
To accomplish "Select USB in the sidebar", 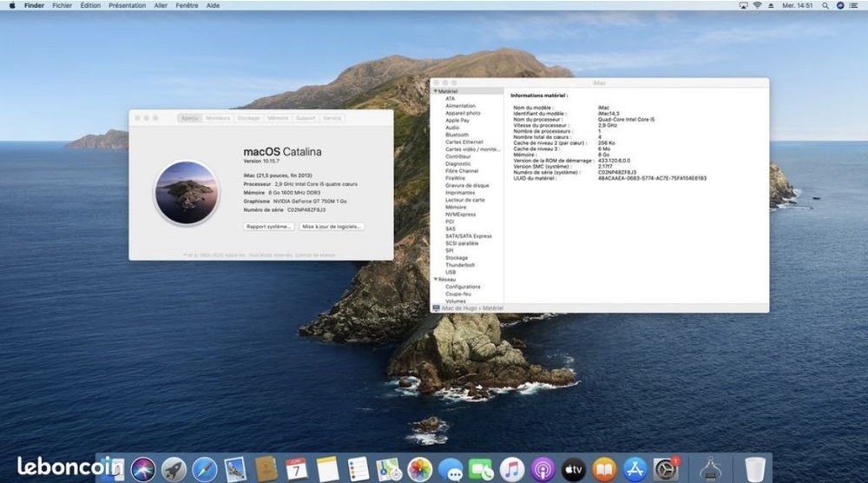I will tap(450, 272).
